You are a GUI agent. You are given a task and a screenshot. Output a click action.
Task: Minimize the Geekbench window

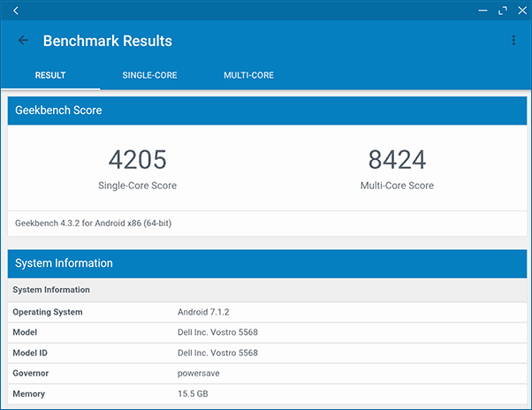tap(483, 11)
